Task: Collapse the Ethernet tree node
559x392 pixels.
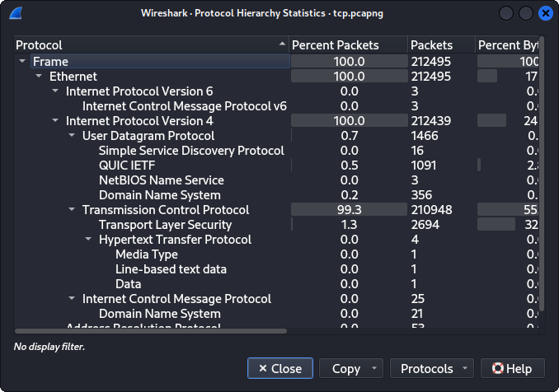Action: (x=38, y=77)
